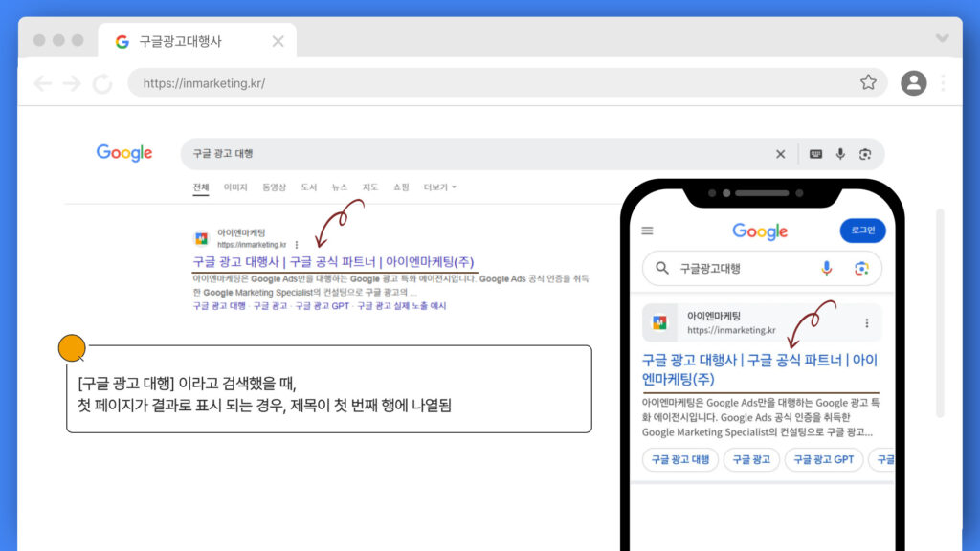Tap the blue 로그인 button on the phone

pyautogui.click(x=862, y=231)
